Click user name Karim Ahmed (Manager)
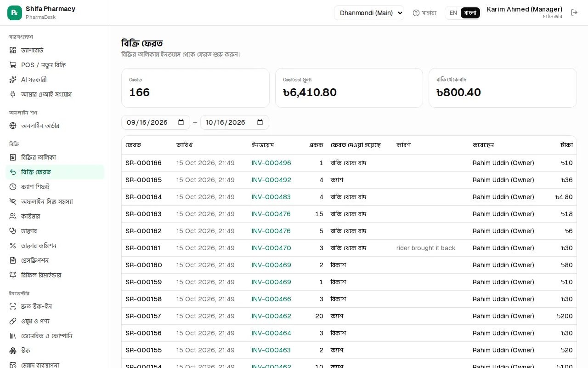The height and width of the screenshot is (368, 588). [x=525, y=9]
